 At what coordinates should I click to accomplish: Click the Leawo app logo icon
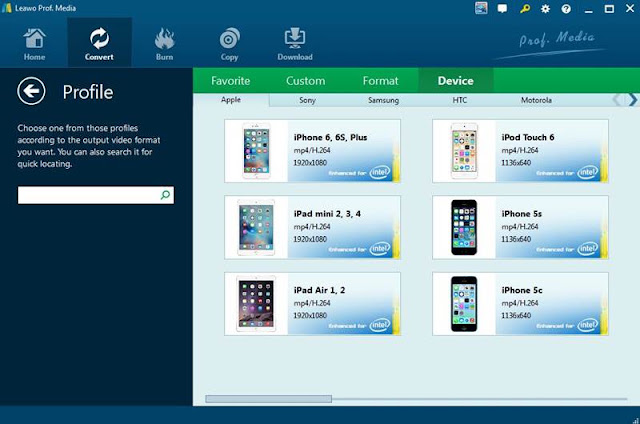click(x=7, y=8)
